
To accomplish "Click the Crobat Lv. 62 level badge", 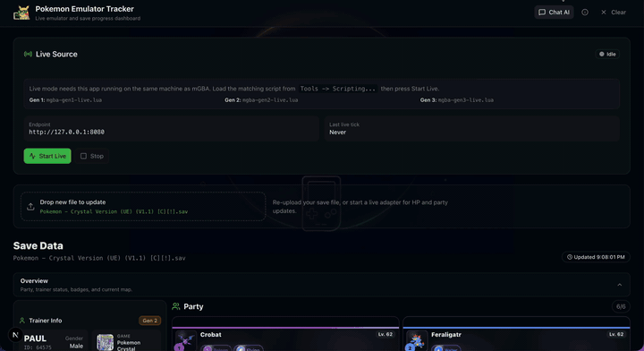I will click(386, 335).
